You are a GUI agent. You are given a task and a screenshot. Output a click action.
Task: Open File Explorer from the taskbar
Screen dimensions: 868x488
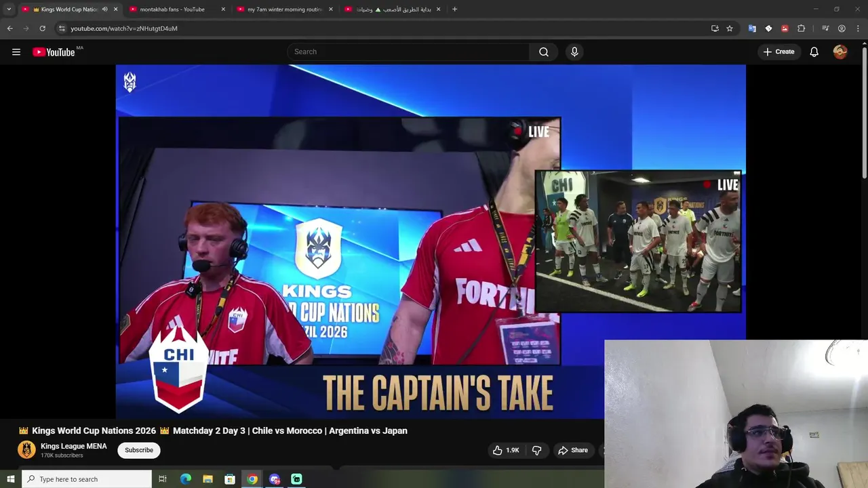click(208, 479)
